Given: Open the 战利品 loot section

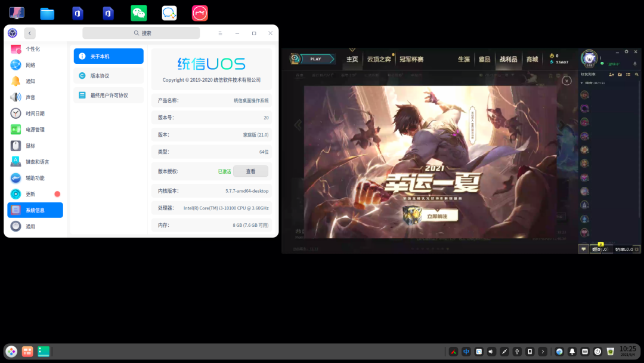Looking at the screenshot, I should (509, 60).
